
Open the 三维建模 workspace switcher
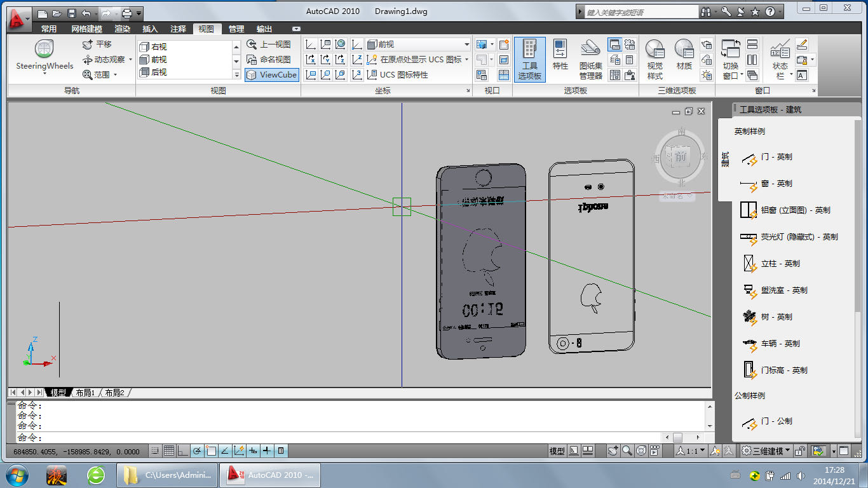(x=767, y=451)
